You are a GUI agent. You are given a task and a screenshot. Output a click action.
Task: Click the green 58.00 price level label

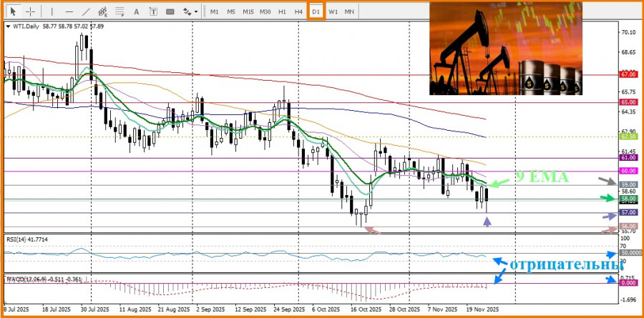(628, 199)
